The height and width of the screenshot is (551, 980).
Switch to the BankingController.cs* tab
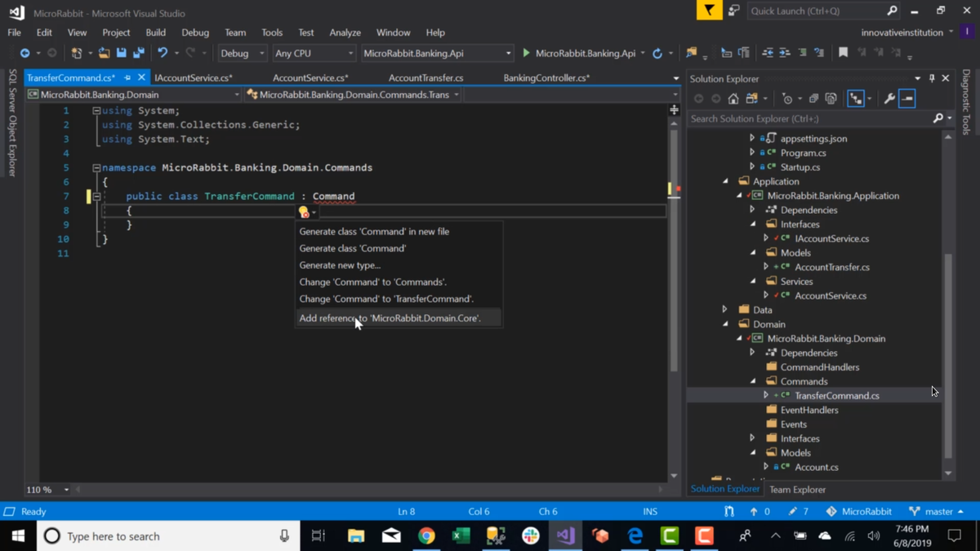pos(546,78)
